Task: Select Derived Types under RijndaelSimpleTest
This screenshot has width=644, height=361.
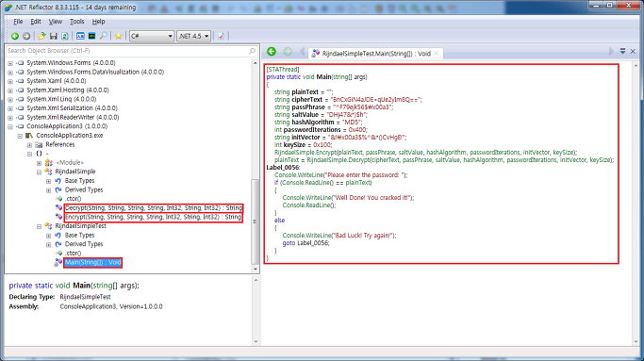Action: tap(84, 244)
